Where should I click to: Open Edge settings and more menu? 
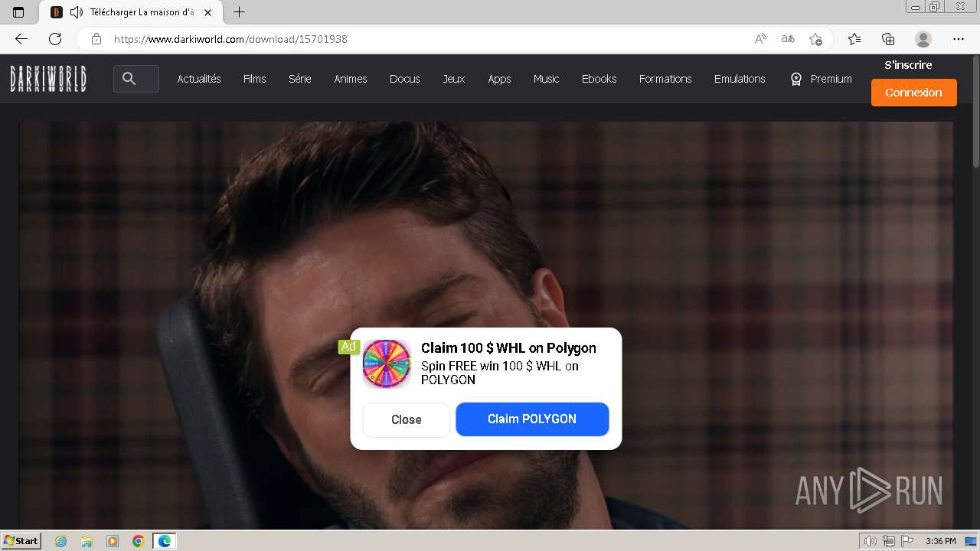959,39
